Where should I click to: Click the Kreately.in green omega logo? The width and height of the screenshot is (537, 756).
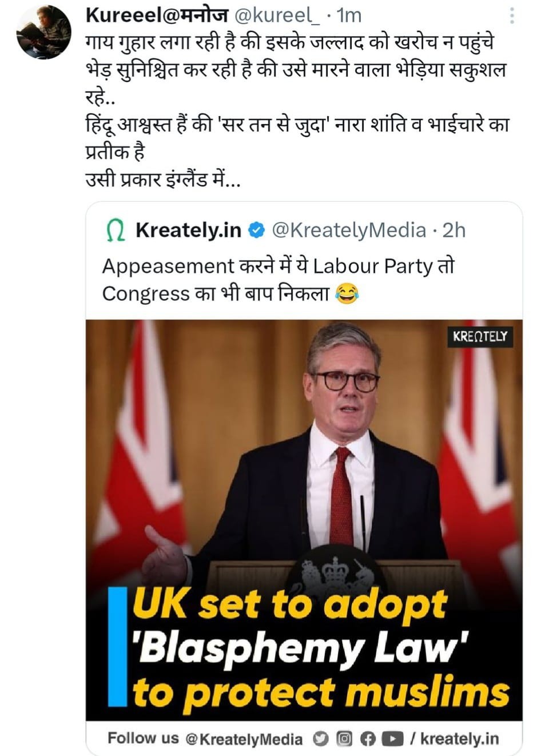(116, 230)
